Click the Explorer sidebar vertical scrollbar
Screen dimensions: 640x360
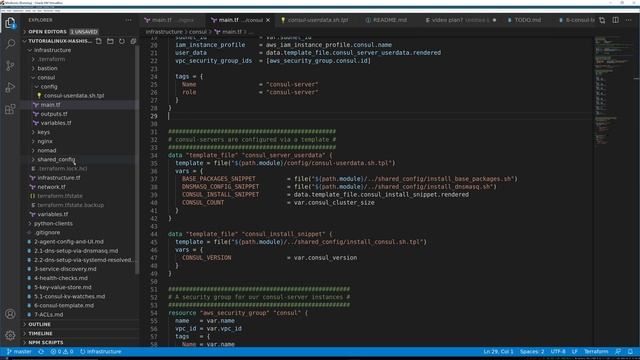(137, 159)
